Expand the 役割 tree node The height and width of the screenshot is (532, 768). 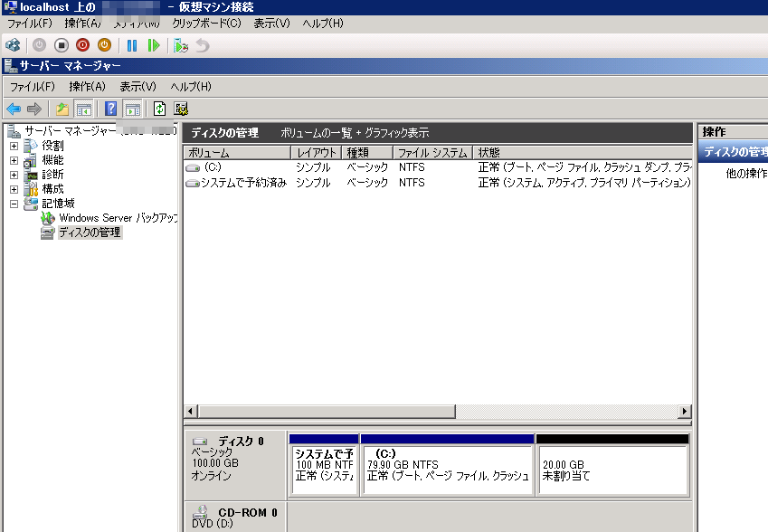pyautogui.click(x=14, y=146)
